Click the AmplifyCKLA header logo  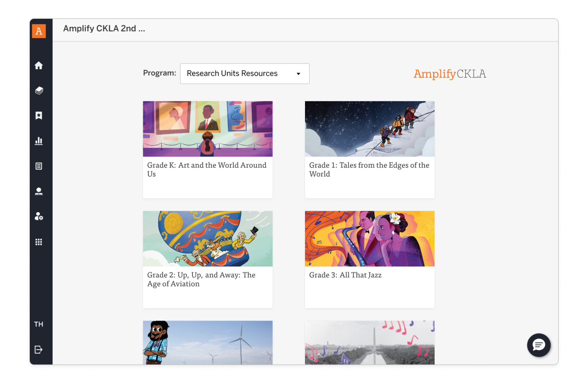coord(450,73)
